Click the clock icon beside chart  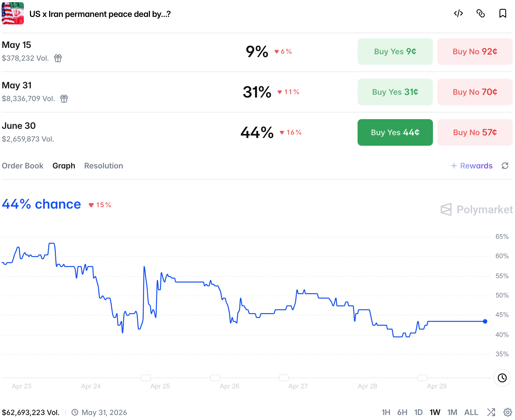[x=502, y=378]
